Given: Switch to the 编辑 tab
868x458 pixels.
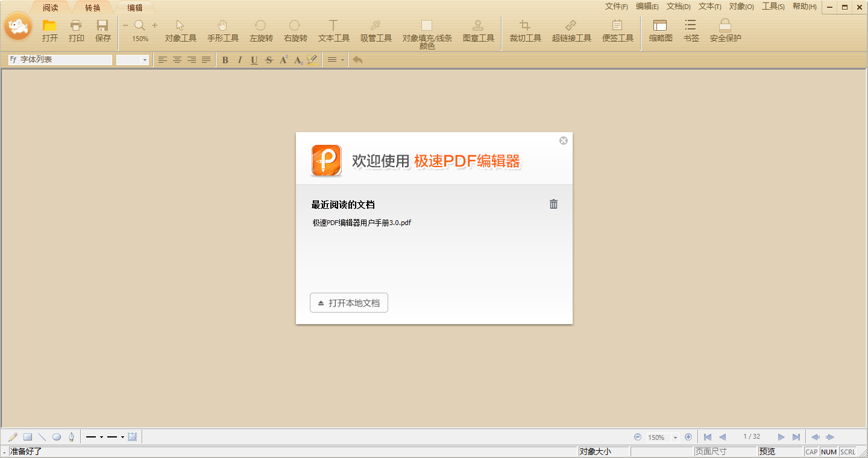Looking at the screenshot, I should pyautogui.click(x=134, y=8).
